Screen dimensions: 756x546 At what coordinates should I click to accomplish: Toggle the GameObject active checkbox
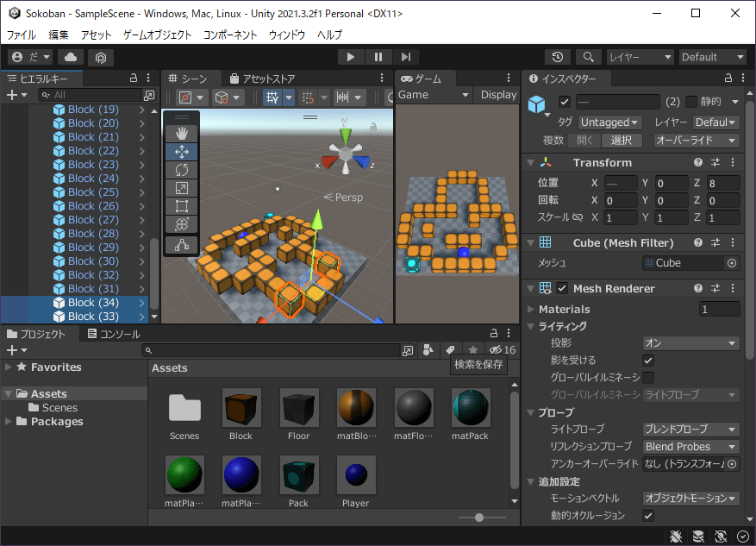tap(564, 102)
